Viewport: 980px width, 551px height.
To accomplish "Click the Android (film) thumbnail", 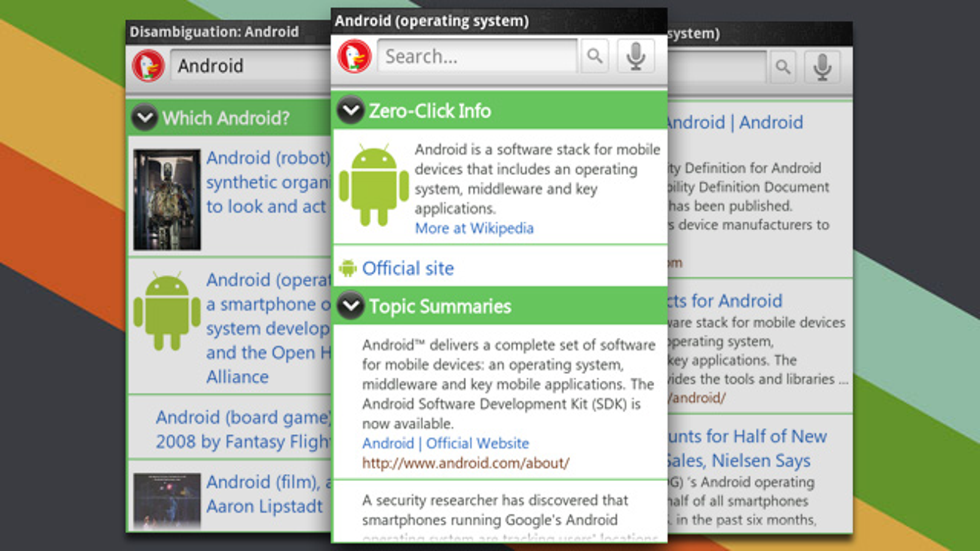I will point(167,500).
